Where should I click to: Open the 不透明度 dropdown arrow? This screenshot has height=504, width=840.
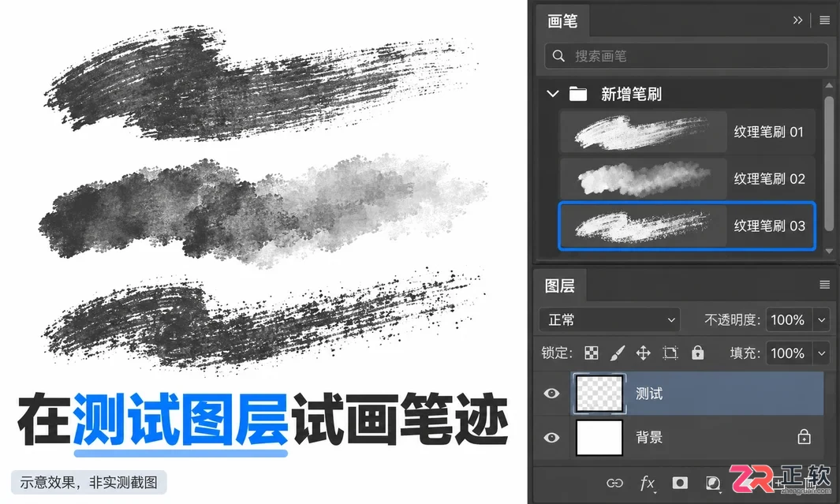coord(822,319)
